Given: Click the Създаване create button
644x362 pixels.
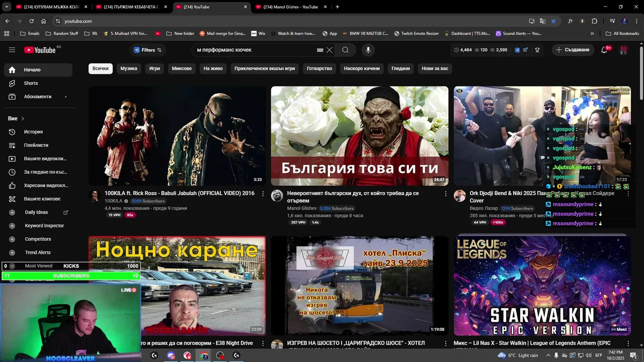Looking at the screenshot, I should 573,50.
